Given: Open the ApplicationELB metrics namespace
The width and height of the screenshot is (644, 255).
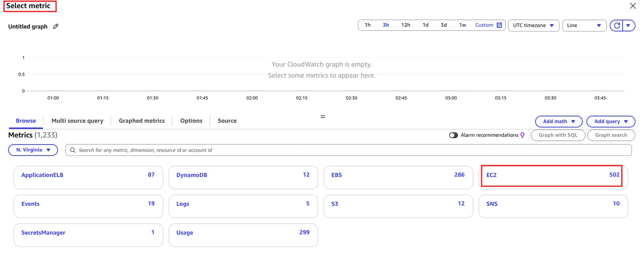Looking at the screenshot, I should click(88, 177).
